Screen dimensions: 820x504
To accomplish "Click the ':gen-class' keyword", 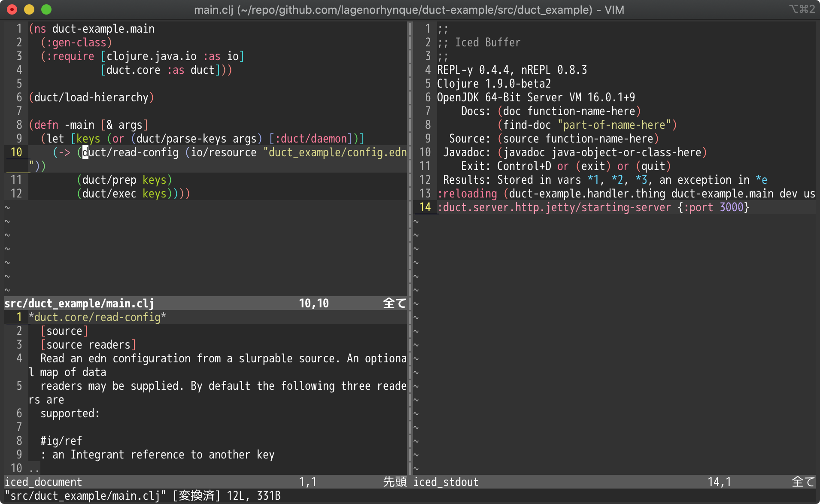I will [x=76, y=43].
